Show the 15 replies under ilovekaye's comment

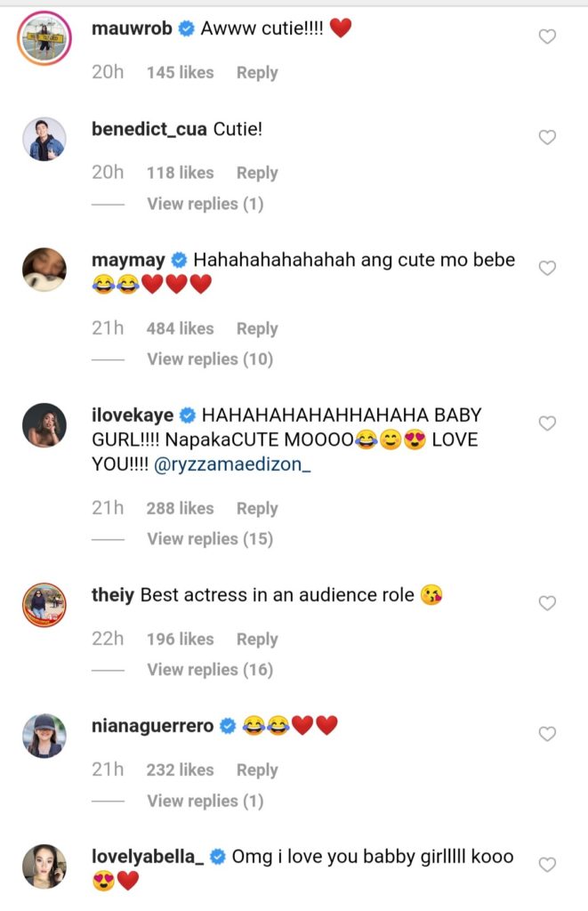click(210, 539)
